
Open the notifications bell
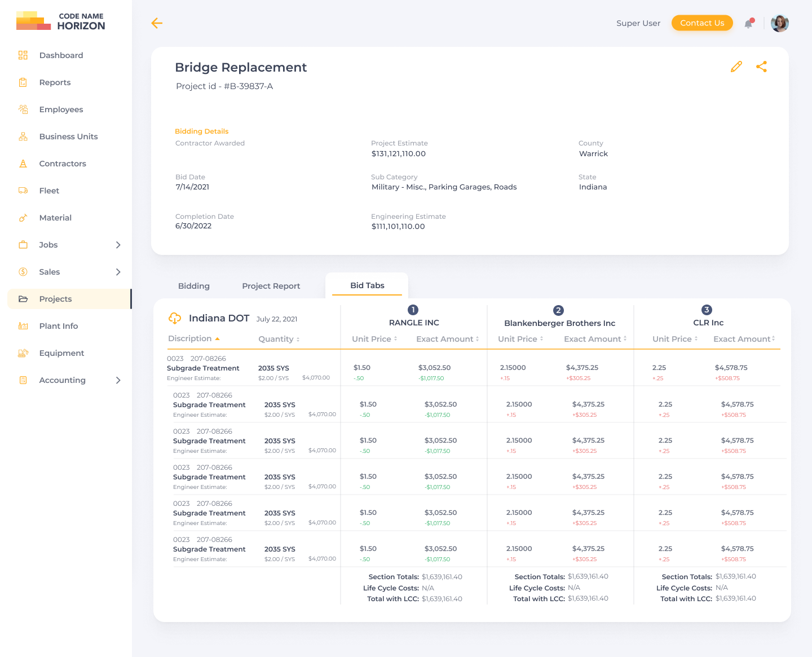pos(748,24)
